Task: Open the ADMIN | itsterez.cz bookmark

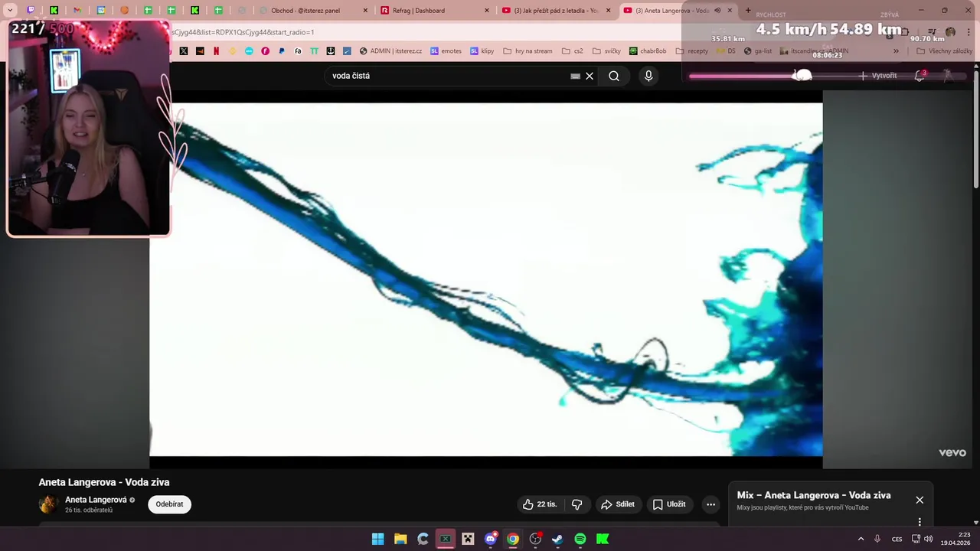Action: click(x=390, y=51)
